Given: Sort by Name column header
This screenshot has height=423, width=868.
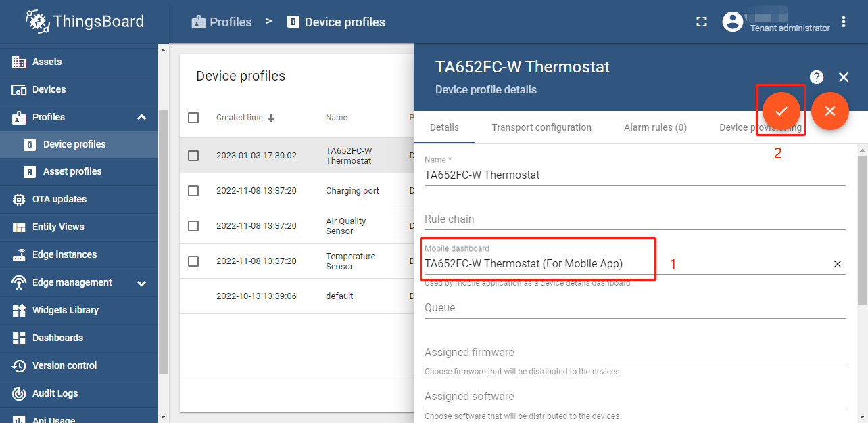Looking at the screenshot, I should pos(337,118).
